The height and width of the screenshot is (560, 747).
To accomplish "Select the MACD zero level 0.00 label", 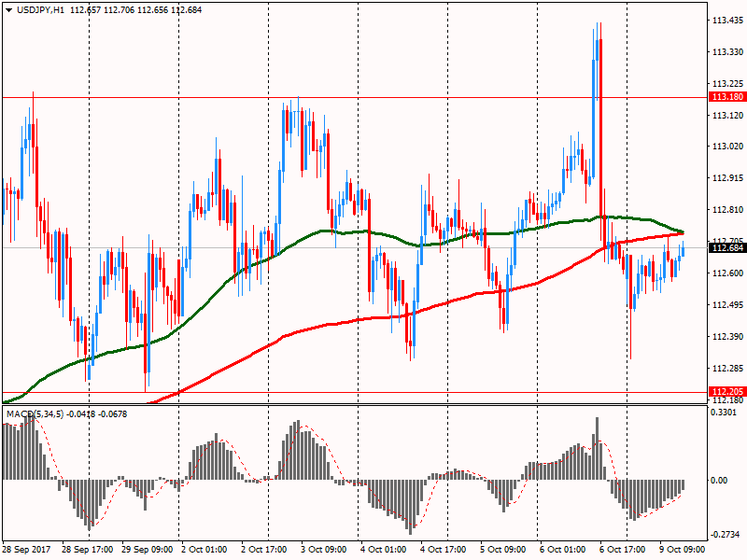I will tap(719, 481).
